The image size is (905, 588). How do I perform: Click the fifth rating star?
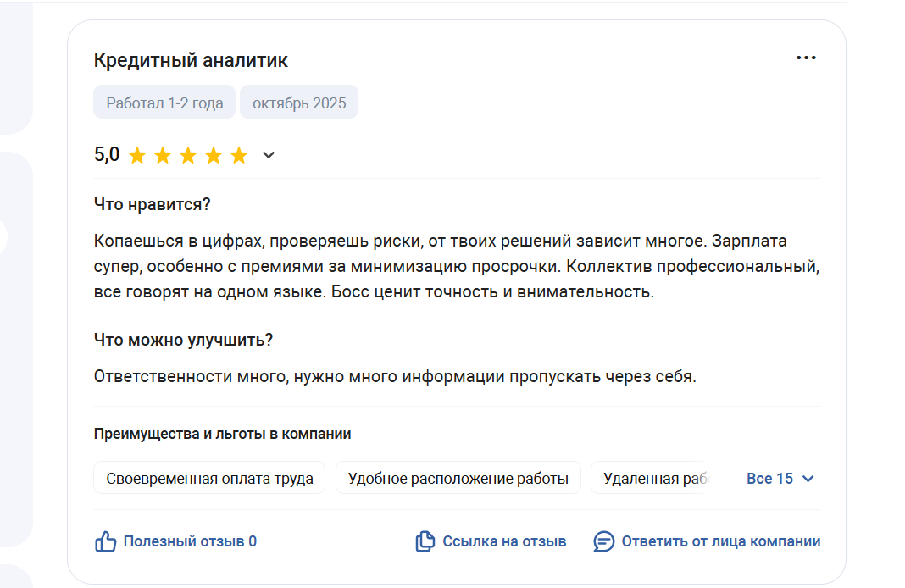click(239, 155)
